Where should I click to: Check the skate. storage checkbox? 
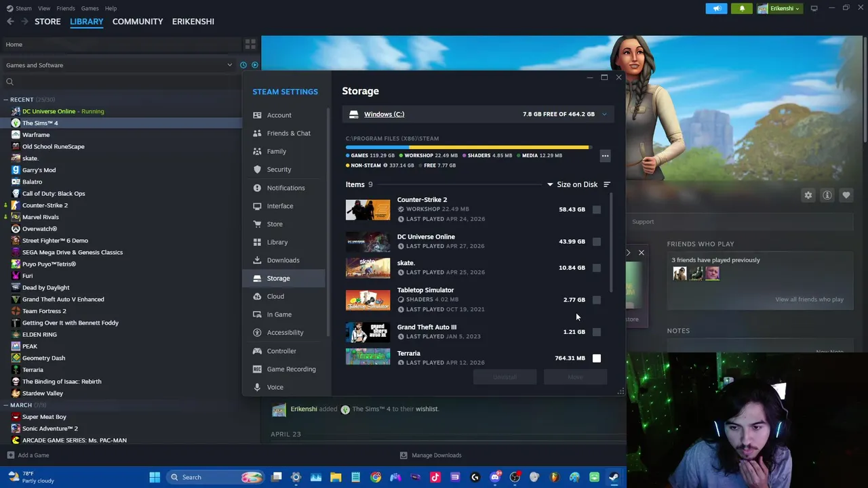[597, 268]
